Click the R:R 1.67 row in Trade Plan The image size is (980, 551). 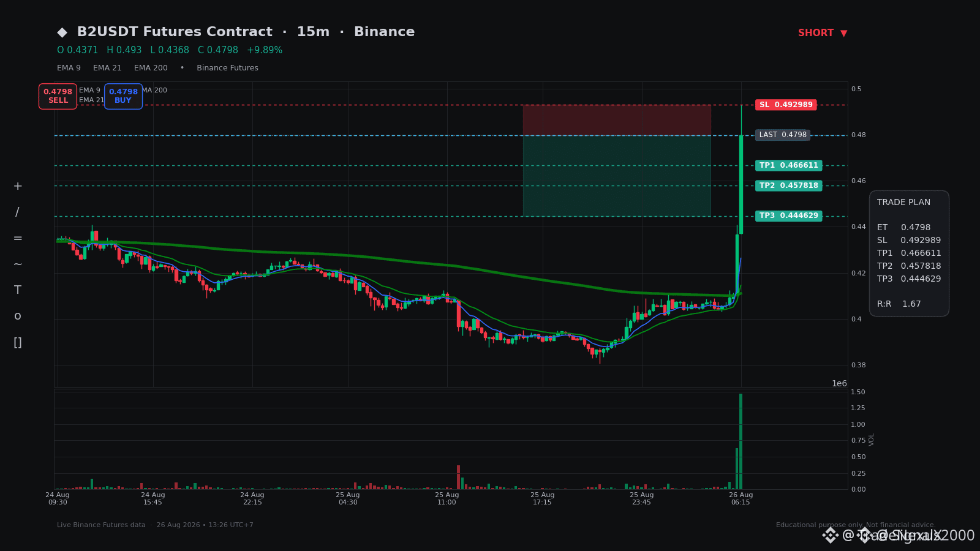click(899, 304)
